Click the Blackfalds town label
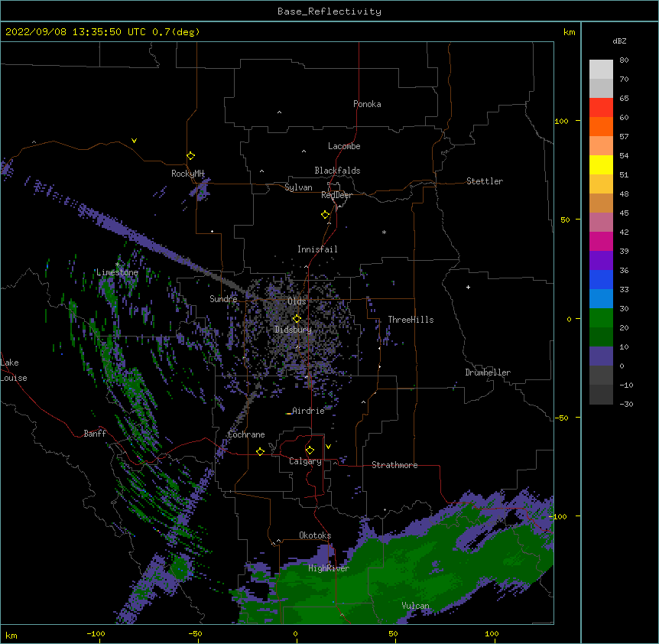Screen dimensions: 659x644 pos(337,171)
